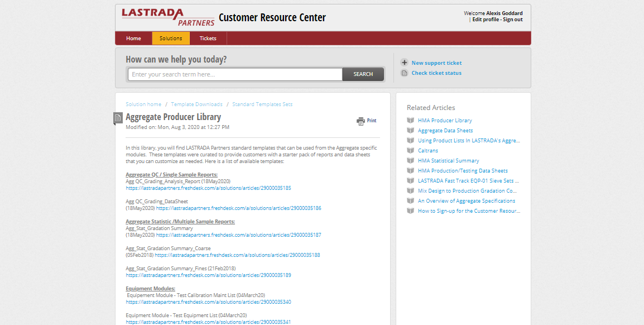Click Aggregate Statistic /Multiple Sample Reports heading
Viewport: 644px width, 325px height.
(x=180, y=222)
